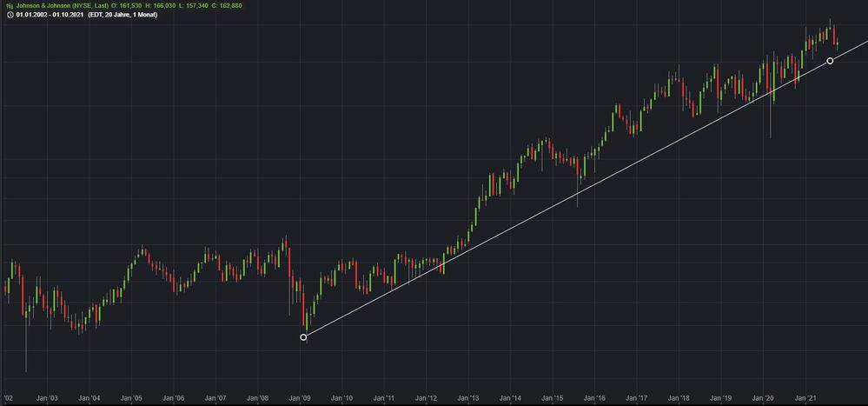This screenshot has width=868, height=406.
Task: Click the Jan '11 label on time axis
Action: 384,398
